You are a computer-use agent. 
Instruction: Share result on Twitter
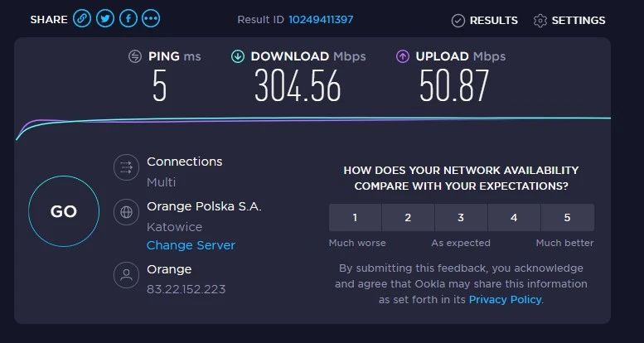click(105, 19)
